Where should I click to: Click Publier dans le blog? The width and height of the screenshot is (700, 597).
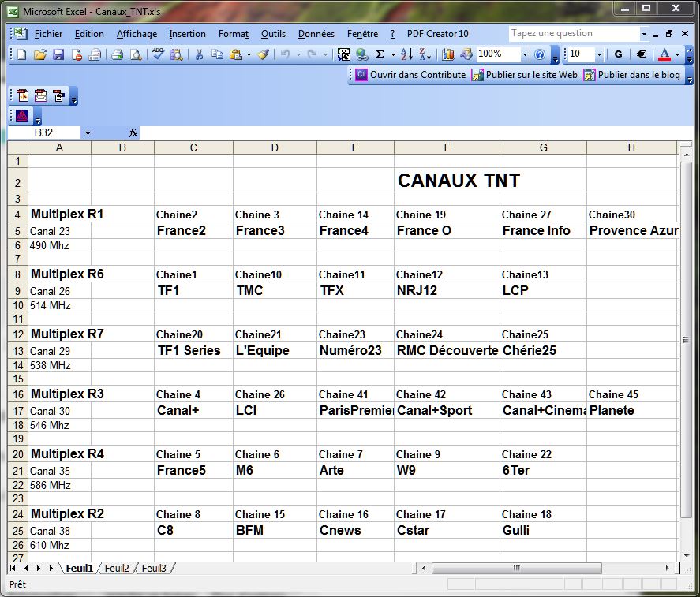(x=631, y=75)
